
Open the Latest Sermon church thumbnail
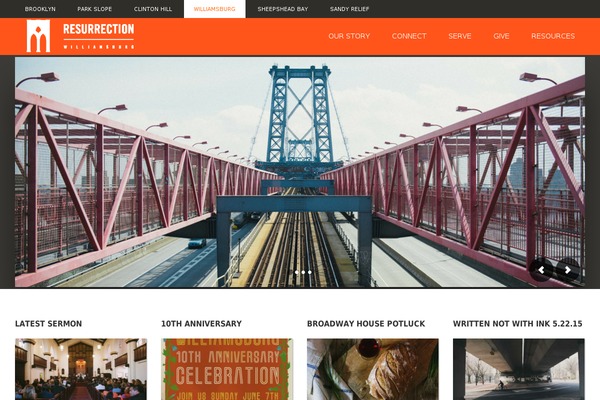(81, 369)
